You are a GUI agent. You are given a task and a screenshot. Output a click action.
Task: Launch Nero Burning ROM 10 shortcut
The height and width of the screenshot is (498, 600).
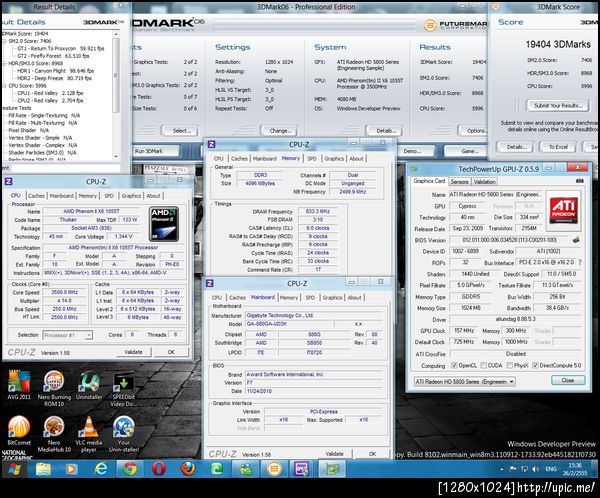coord(54,382)
